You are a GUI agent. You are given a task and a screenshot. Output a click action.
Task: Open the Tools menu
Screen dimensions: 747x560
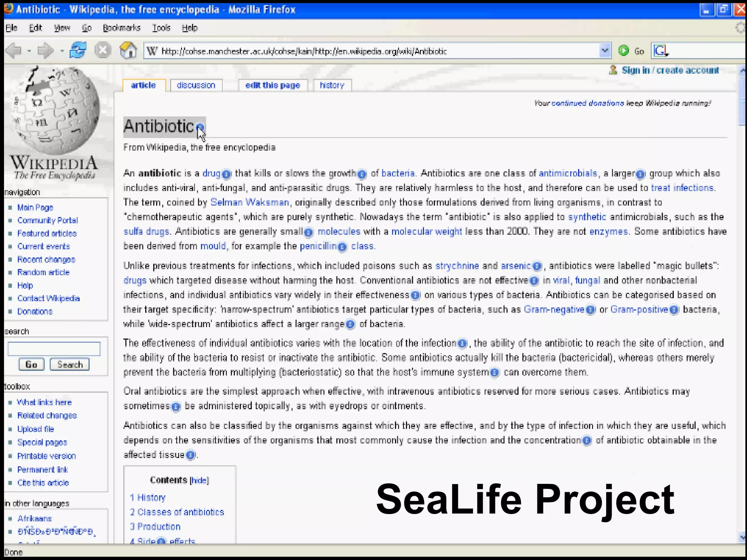tap(161, 28)
